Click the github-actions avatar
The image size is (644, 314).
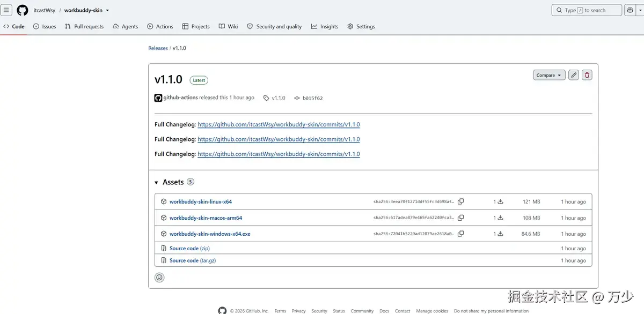click(158, 98)
